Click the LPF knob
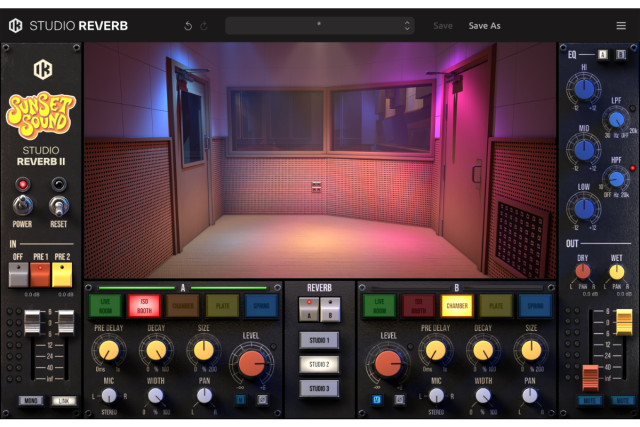This screenshot has height=427, width=640. (x=616, y=120)
